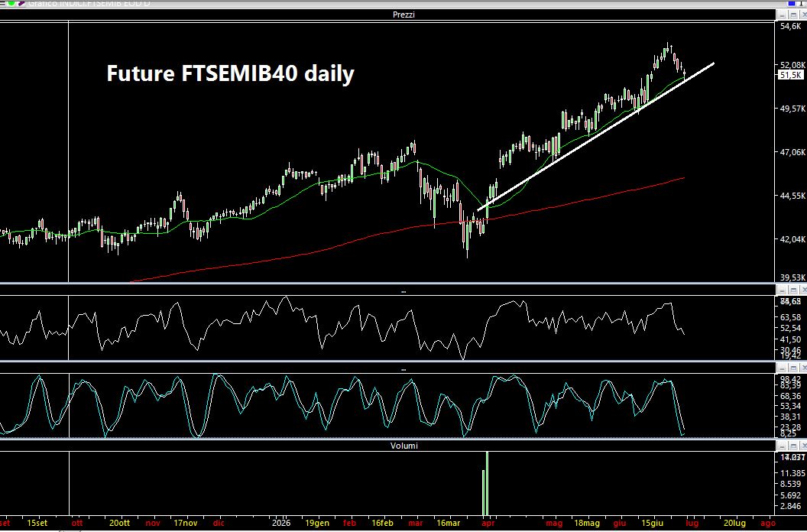Click the tall green volume bar in April
The image size is (807, 532).
tap(487, 483)
